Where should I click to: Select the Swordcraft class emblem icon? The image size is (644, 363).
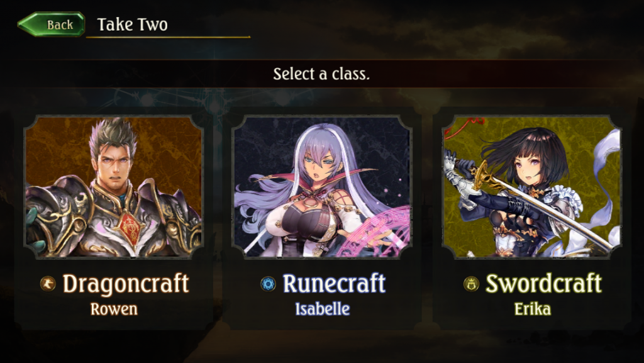[471, 284]
